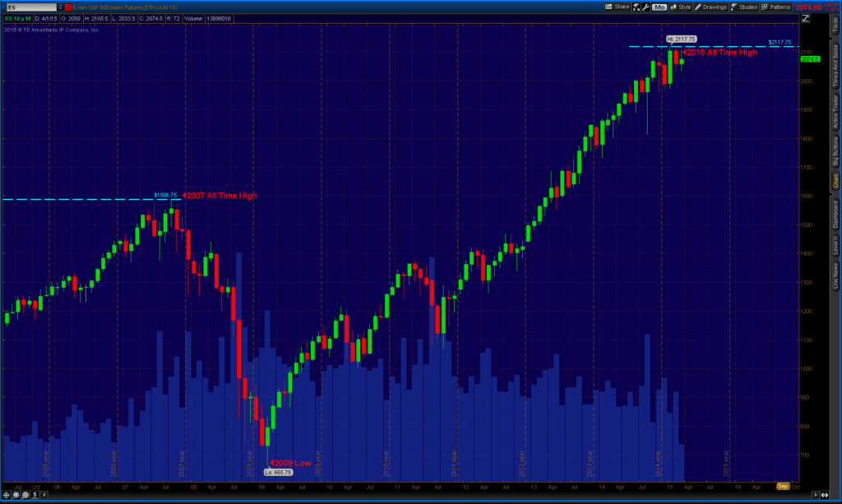Screen dimensions: 842x504
Task: Expand the symbol selector dropdown arrow
Action: (60, 7)
